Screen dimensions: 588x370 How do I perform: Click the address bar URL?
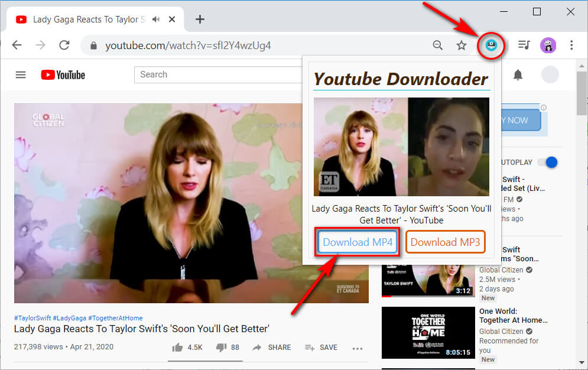pyautogui.click(x=188, y=46)
